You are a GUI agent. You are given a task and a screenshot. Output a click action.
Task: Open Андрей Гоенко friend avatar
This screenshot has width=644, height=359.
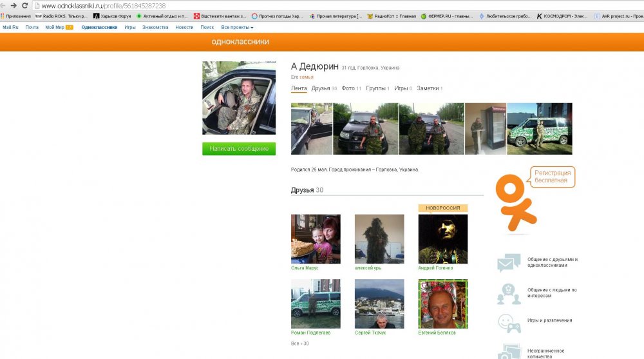(x=443, y=239)
